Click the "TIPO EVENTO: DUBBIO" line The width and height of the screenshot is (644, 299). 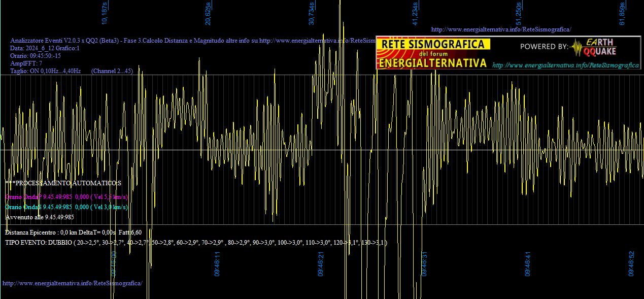coord(196,243)
